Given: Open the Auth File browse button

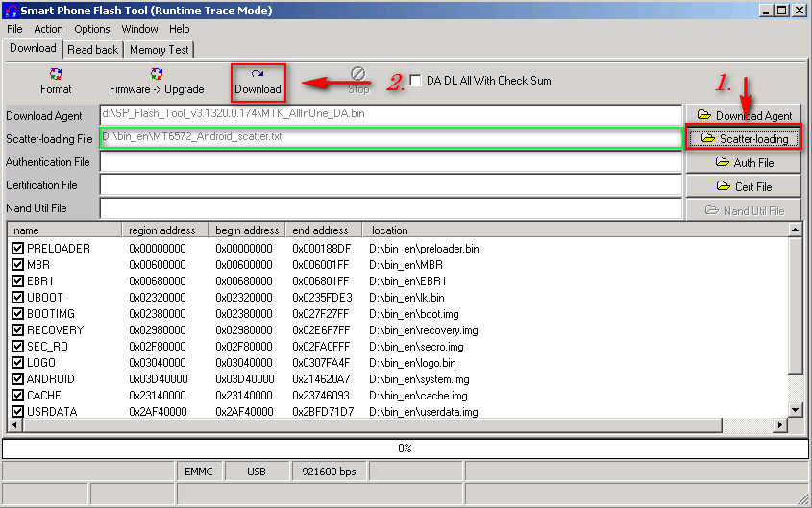Looking at the screenshot, I should click(x=743, y=162).
